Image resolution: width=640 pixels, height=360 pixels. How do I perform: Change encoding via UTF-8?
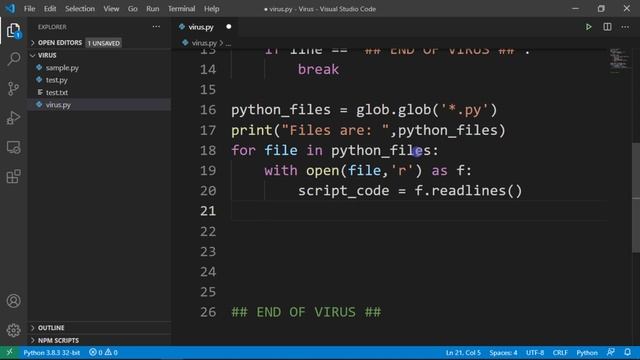click(x=535, y=352)
